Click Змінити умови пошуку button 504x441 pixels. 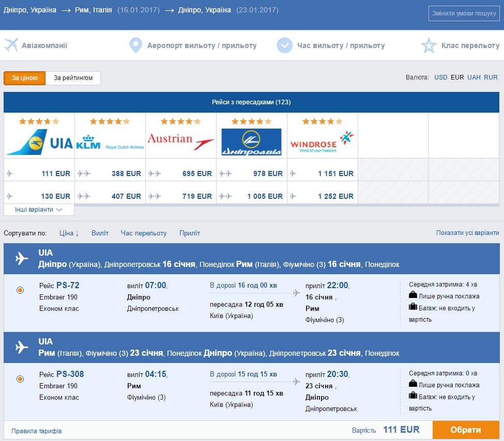(x=464, y=13)
